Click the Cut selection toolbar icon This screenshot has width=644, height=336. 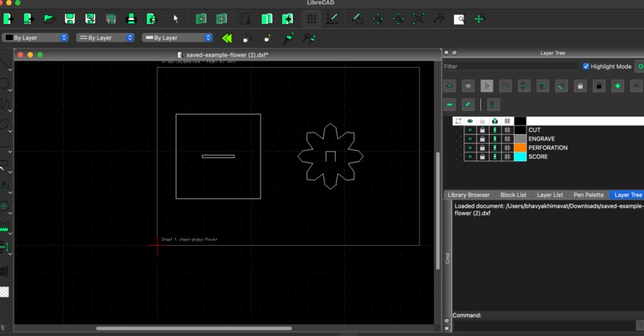(245, 19)
